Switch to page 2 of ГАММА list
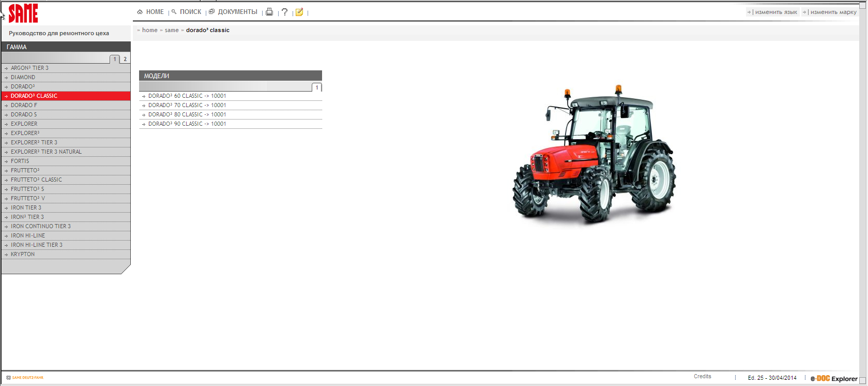Image resolution: width=868 pixels, height=386 pixels. [x=125, y=59]
